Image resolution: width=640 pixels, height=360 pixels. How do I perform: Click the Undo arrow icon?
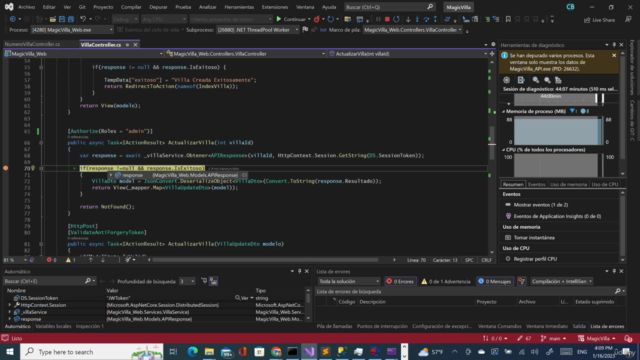pyautogui.click(x=83, y=19)
